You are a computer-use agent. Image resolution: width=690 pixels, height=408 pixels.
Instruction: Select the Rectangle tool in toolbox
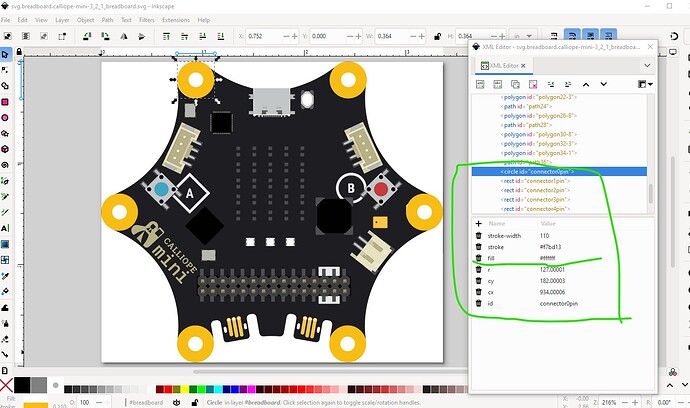click(5, 102)
